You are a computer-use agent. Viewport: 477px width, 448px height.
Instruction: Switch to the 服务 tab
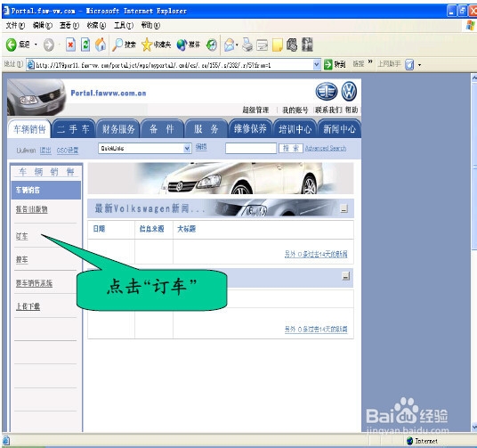[206, 129]
